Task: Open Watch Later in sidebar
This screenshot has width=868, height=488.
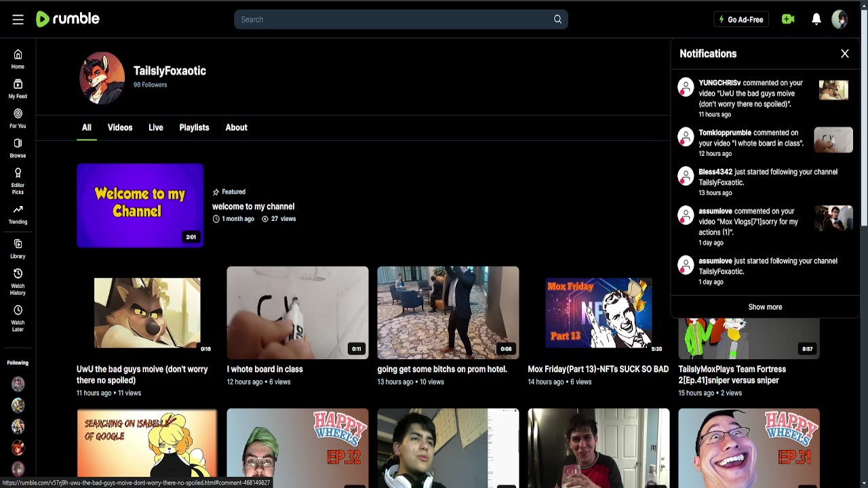Action: click(18, 319)
